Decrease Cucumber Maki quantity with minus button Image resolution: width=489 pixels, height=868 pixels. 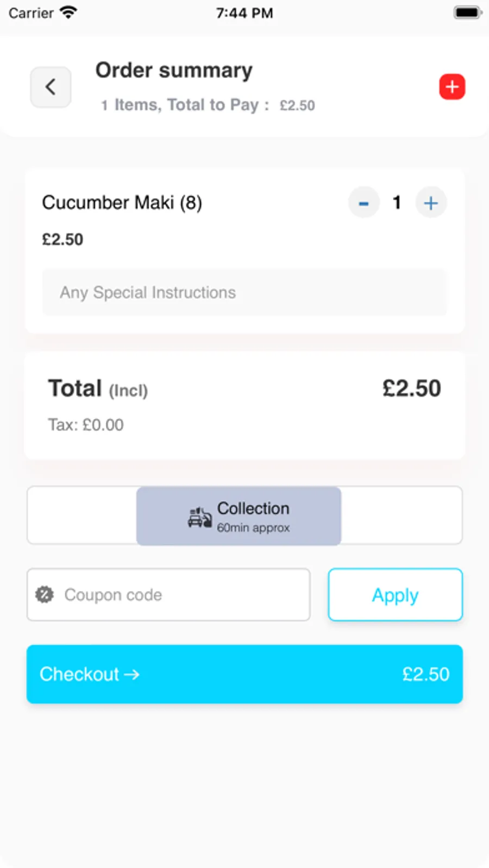[363, 203]
